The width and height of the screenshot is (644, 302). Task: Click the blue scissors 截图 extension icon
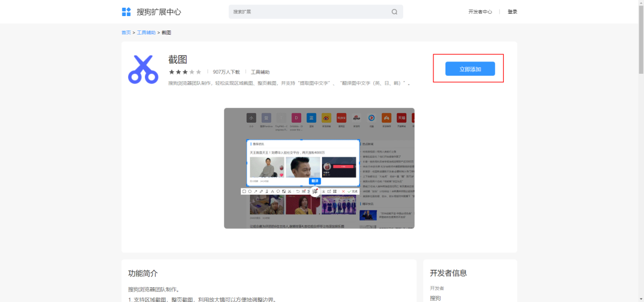click(143, 69)
